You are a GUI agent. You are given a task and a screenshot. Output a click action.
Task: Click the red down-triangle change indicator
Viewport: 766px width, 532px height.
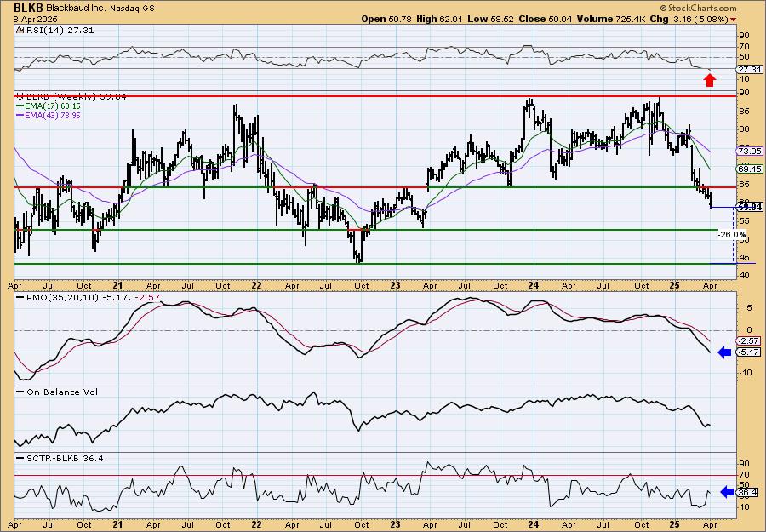(x=734, y=20)
